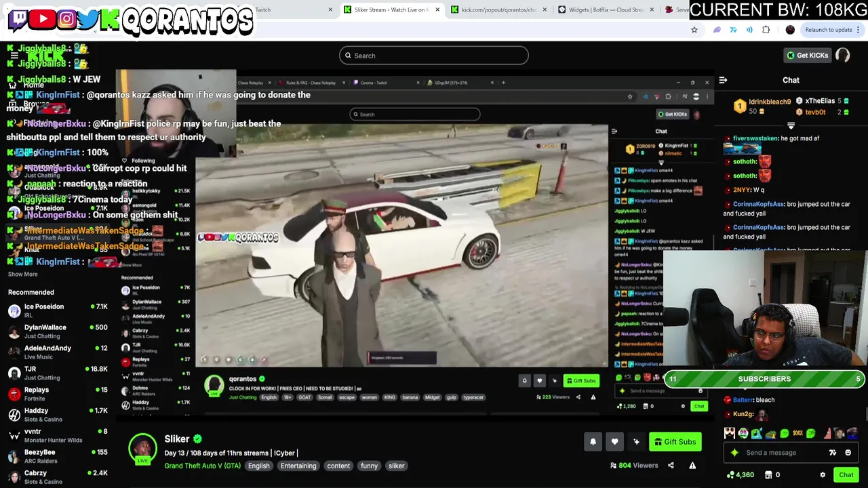Collapse the chat panel with arrow icon
The width and height of the screenshot is (868, 488).
point(723,81)
